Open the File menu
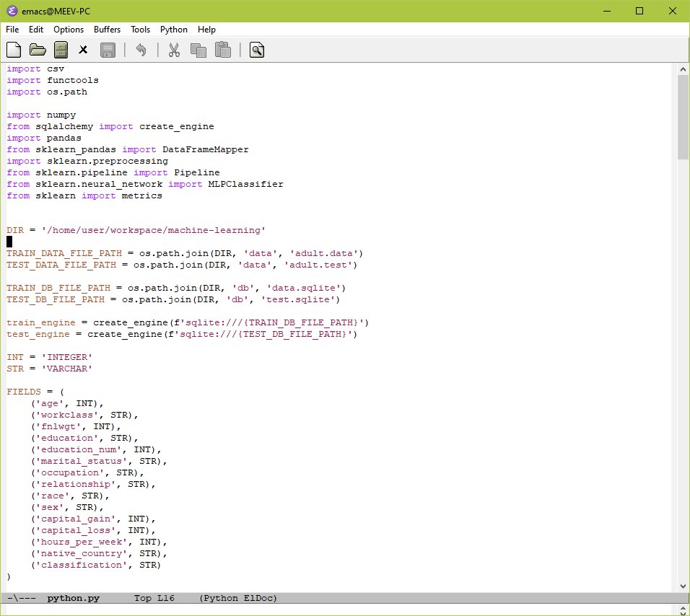The height and width of the screenshot is (616, 690). (12, 30)
